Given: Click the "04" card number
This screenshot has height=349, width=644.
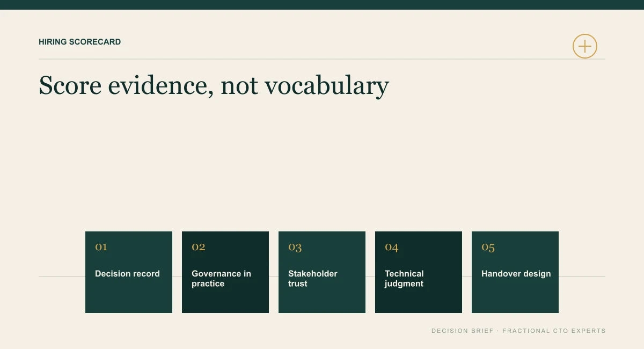Looking at the screenshot, I should [392, 248].
